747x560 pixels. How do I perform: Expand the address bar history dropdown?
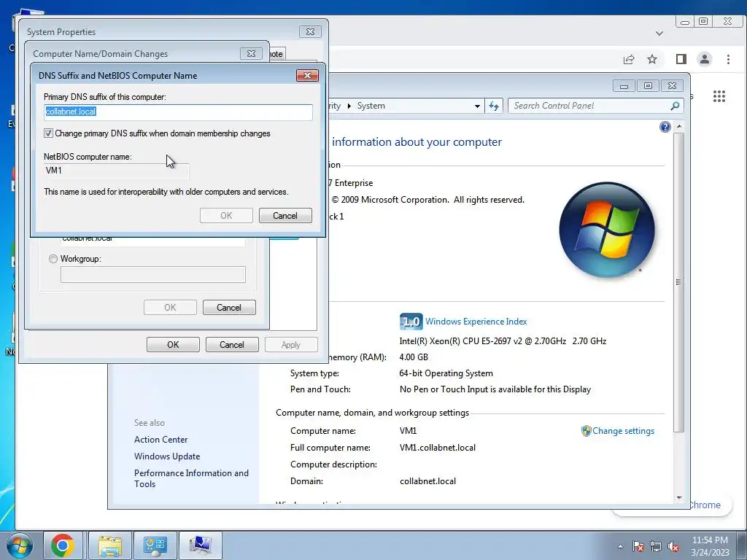point(477,106)
